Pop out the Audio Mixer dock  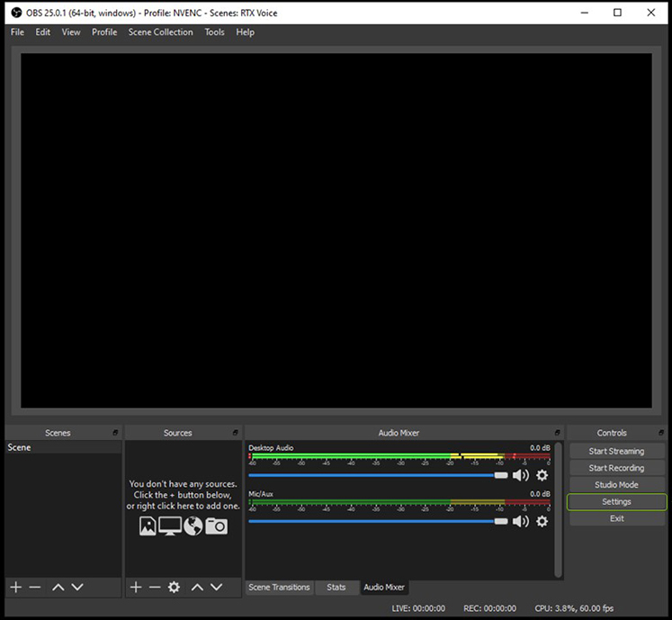coord(558,433)
